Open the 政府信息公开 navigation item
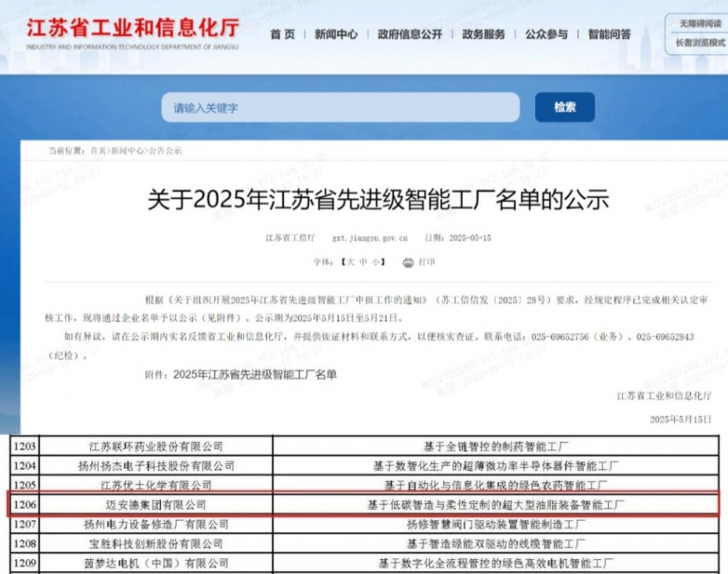The width and height of the screenshot is (728, 574). pyautogui.click(x=410, y=34)
